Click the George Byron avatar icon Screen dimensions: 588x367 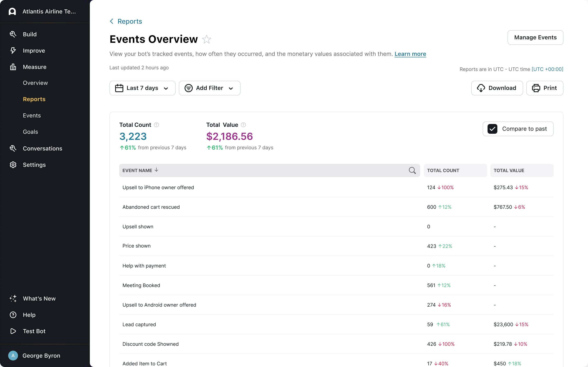pos(13,356)
